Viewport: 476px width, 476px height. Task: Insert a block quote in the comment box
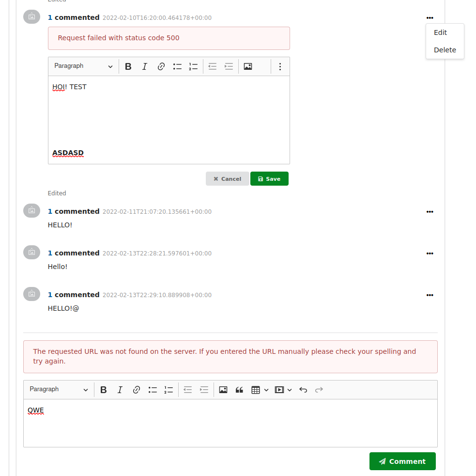[x=239, y=389]
